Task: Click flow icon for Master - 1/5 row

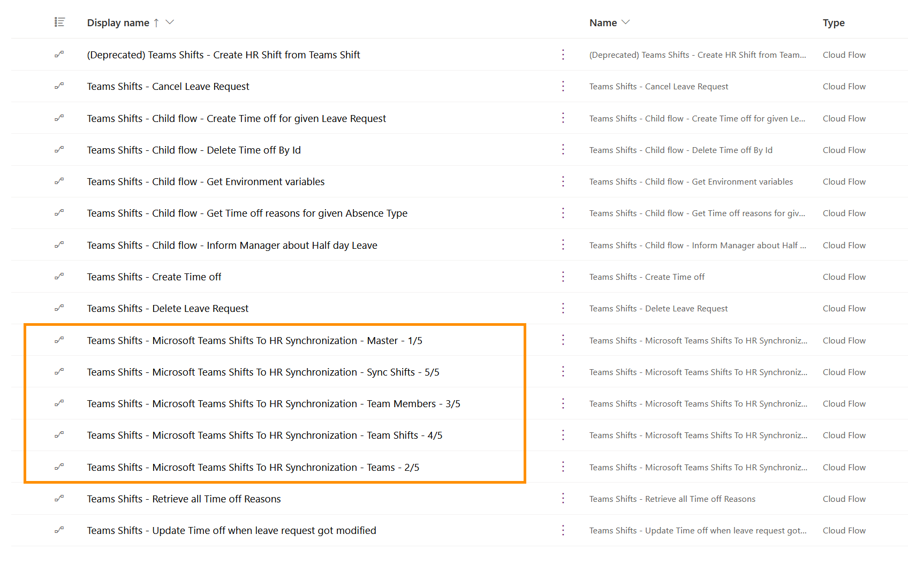Action: coord(59,340)
